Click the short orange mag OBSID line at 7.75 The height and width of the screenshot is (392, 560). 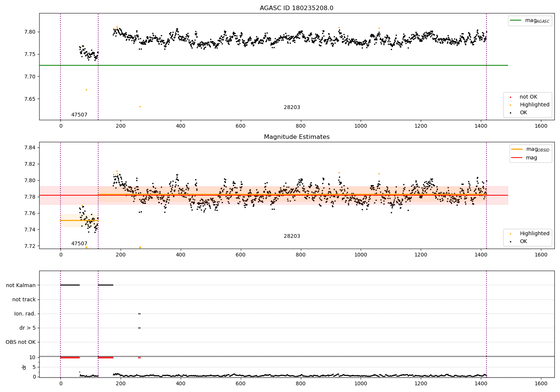point(79,220)
